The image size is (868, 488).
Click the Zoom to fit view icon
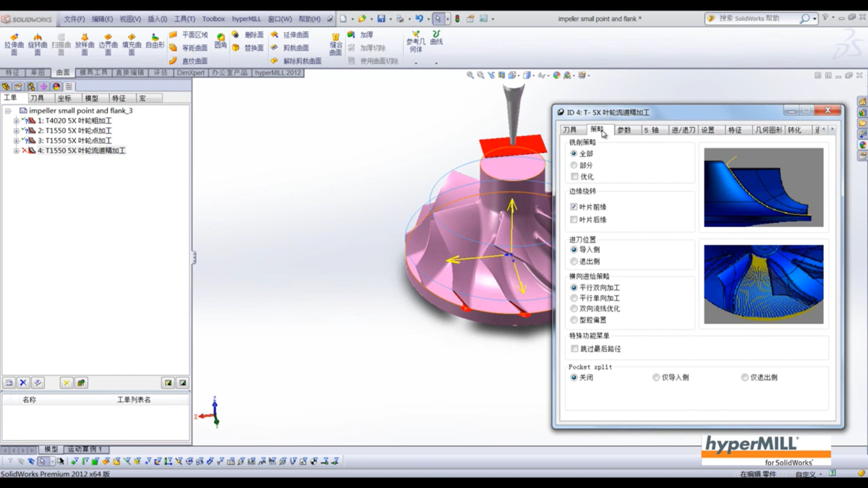click(471, 75)
